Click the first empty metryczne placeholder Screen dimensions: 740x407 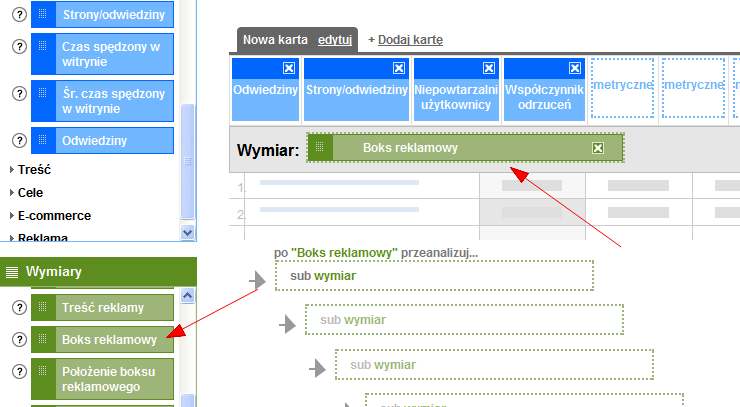[622, 88]
